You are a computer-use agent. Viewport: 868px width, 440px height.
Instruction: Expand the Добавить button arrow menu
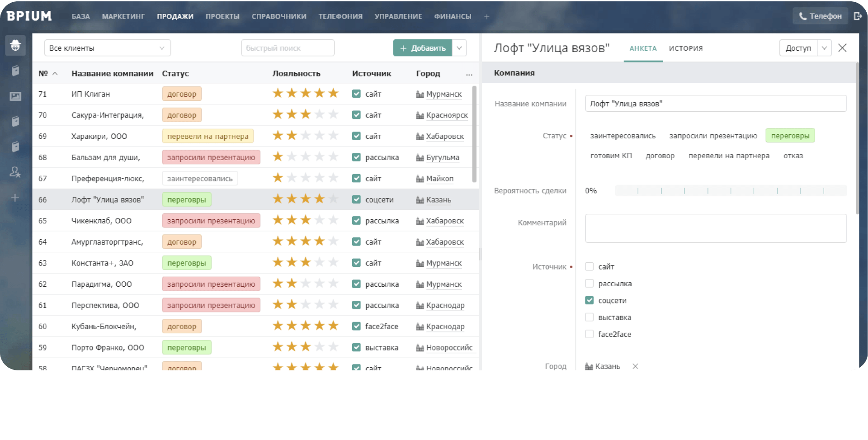[459, 48]
